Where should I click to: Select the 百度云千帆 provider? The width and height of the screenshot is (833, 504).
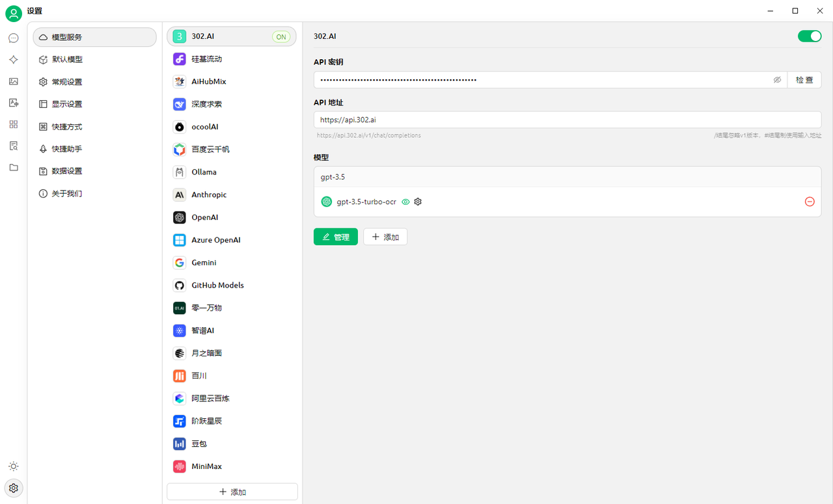pyautogui.click(x=232, y=150)
